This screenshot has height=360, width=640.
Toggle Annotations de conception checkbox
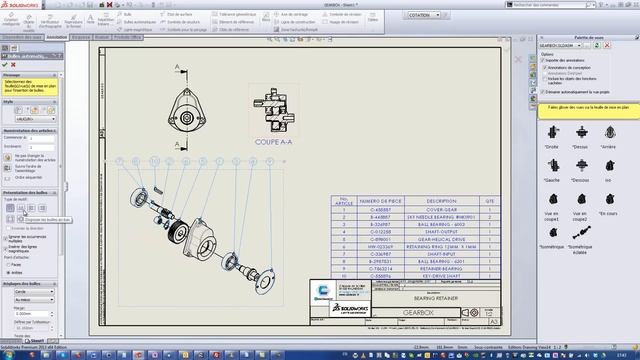(545, 67)
